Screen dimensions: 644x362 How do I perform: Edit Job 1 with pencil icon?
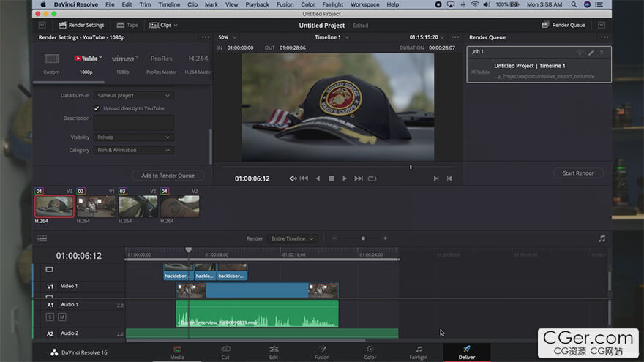click(x=591, y=52)
